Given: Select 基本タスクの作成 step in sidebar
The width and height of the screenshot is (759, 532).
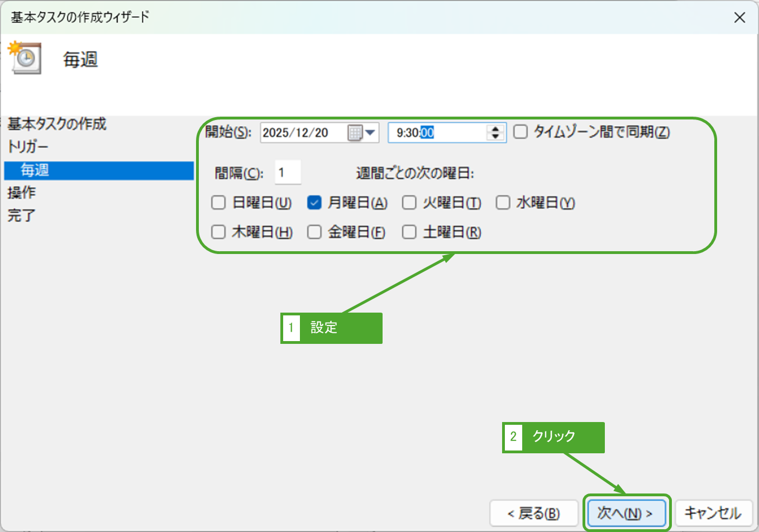Looking at the screenshot, I should pyautogui.click(x=57, y=124).
